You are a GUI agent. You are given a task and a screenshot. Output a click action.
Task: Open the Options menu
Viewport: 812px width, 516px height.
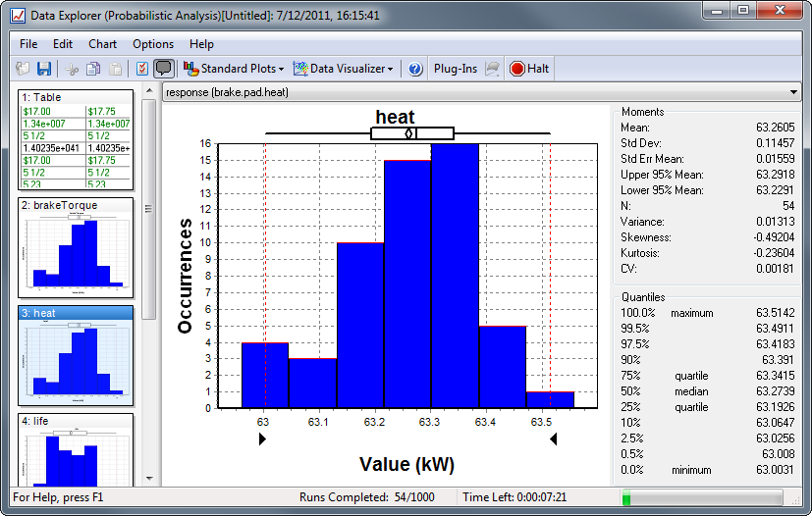153,44
